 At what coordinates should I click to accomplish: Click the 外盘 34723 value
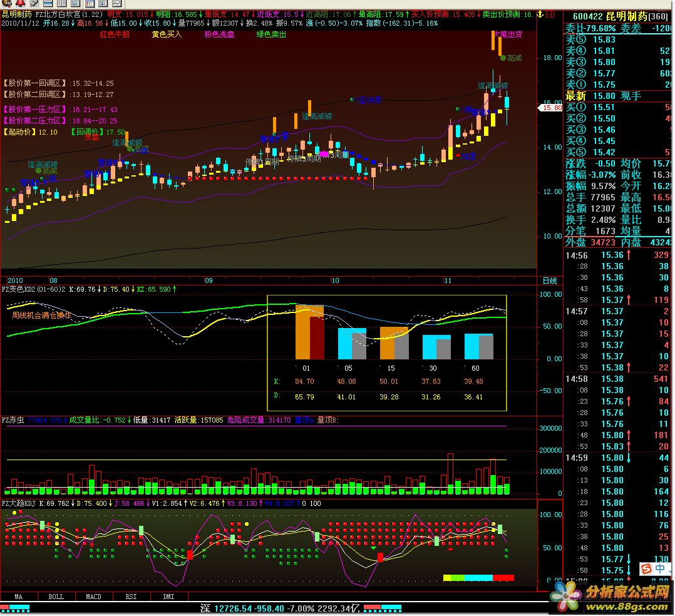(602, 242)
